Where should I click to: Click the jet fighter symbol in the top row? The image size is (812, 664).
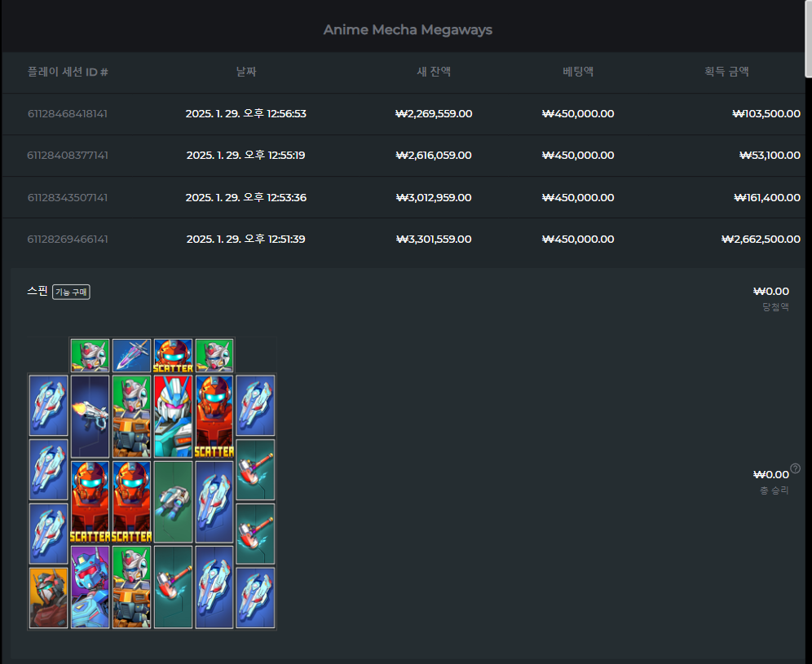tap(131, 355)
